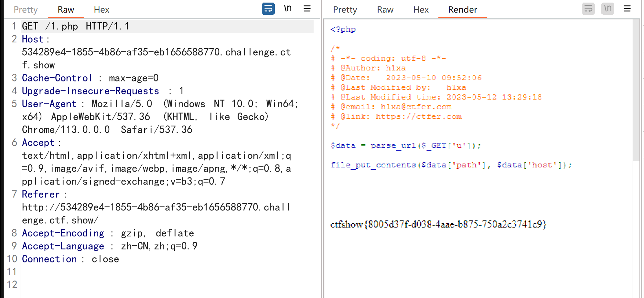Switch request view to Hex tab
The height and width of the screenshot is (298, 644).
pos(102,10)
